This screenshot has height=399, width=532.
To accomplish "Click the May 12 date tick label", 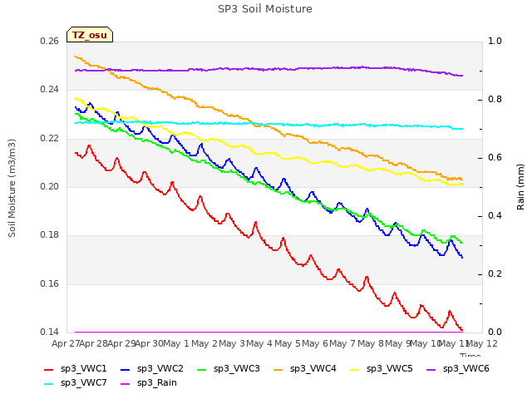I will [482, 343].
